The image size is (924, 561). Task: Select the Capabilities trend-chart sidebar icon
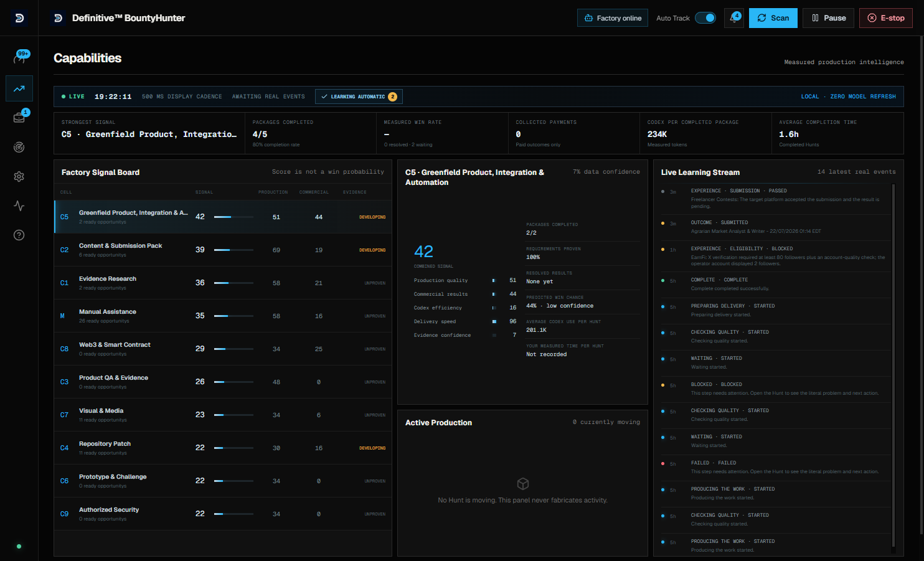coord(19,88)
